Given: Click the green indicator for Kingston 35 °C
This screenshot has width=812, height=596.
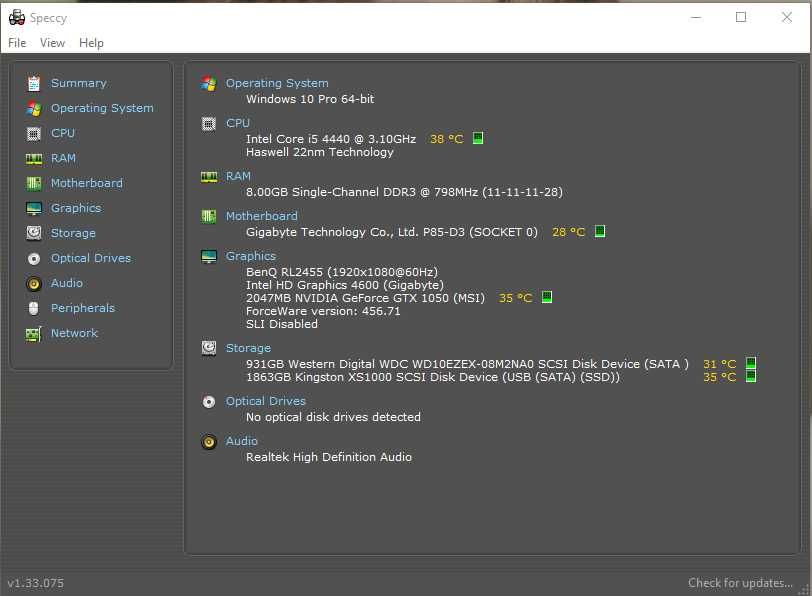Looking at the screenshot, I should pyautogui.click(x=750, y=376).
